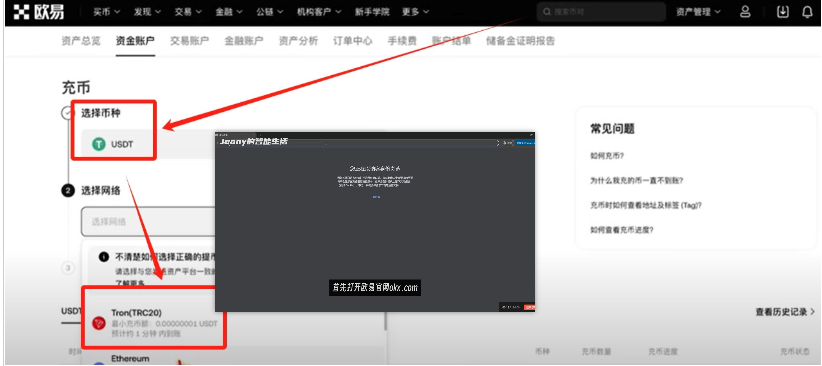Switch to the 交易账户 tab
This screenshot has width=822, height=366.
[x=189, y=41]
